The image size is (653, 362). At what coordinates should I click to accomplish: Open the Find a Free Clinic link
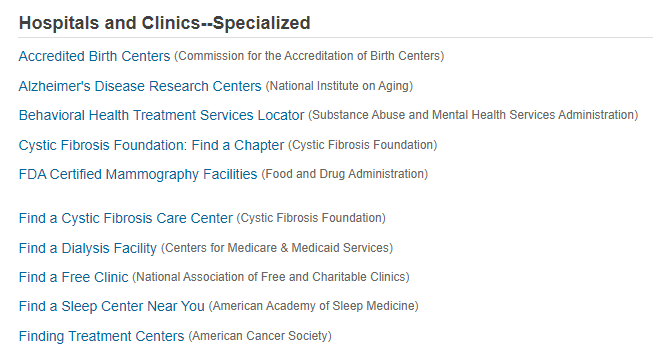coord(73,277)
